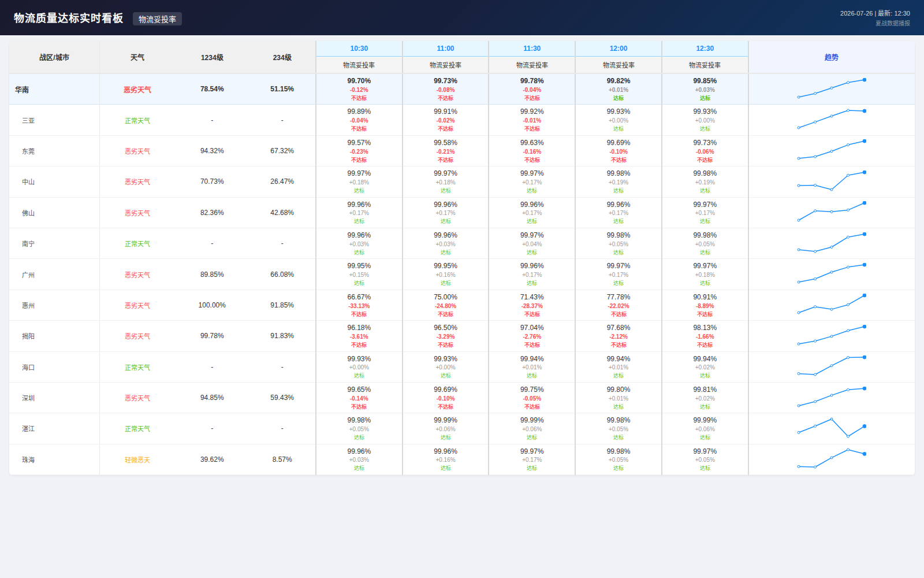Image resolution: width=924 pixels, height=578 pixels.
Task: Open the 珠海 trend sparkline
Action: 832,458
